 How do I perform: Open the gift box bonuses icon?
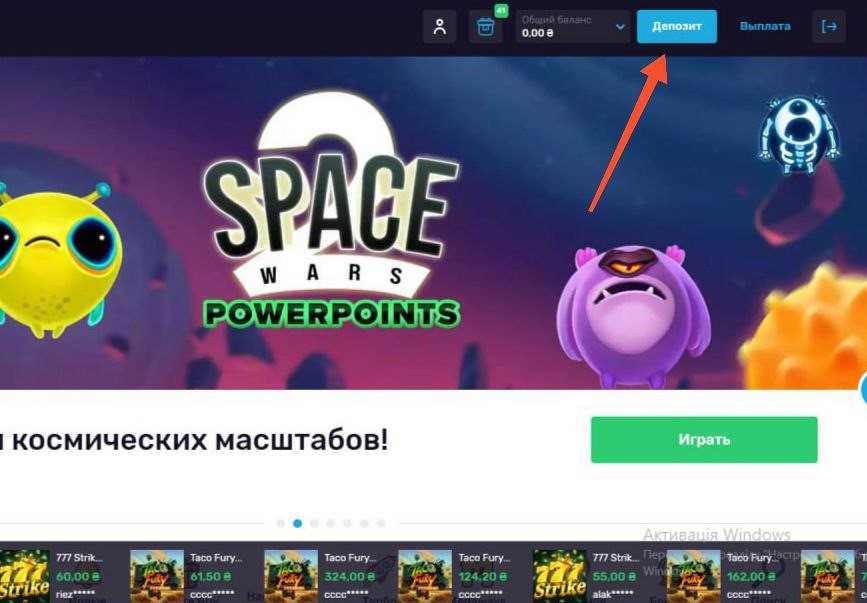(485, 27)
